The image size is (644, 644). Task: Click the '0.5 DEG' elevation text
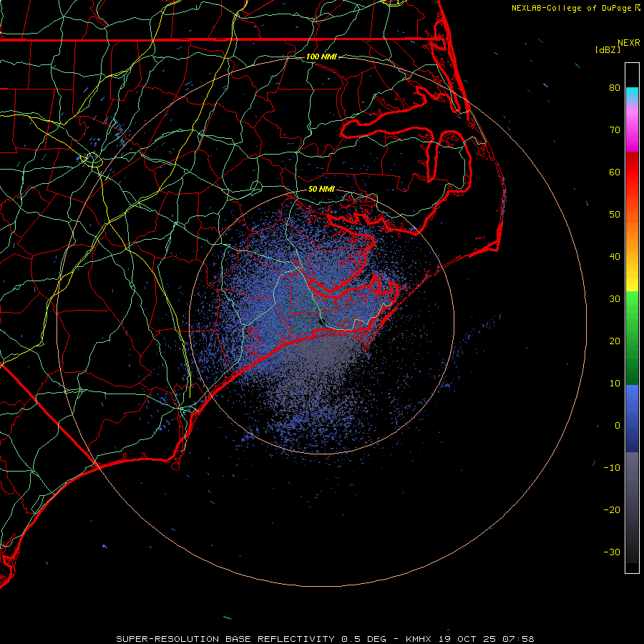[x=364, y=639]
